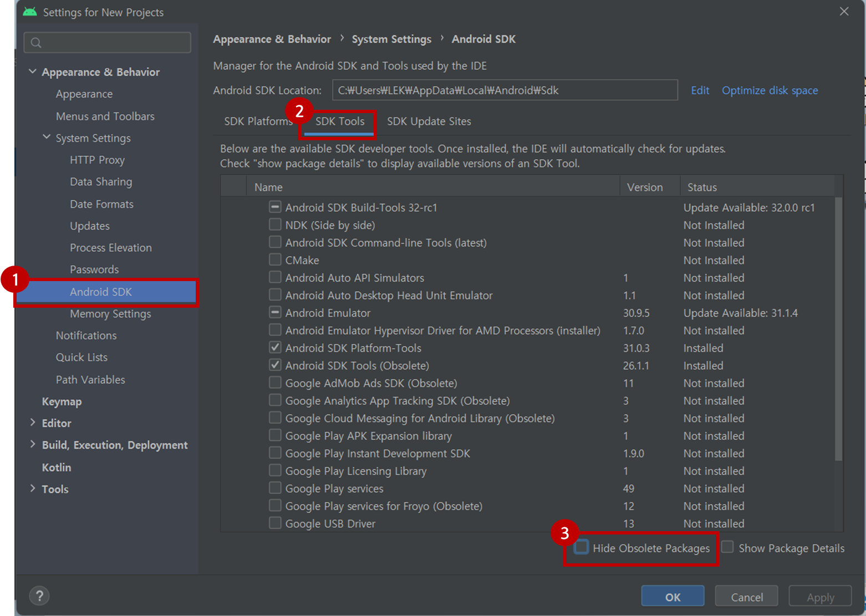This screenshot has height=616, width=866.
Task: Uncheck Android SDK Platform-Tools
Action: (275, 348)
